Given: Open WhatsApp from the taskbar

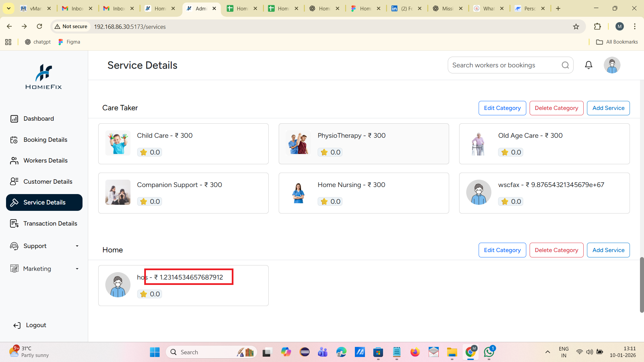Looking at the screenshot, I should click(489, 352).
